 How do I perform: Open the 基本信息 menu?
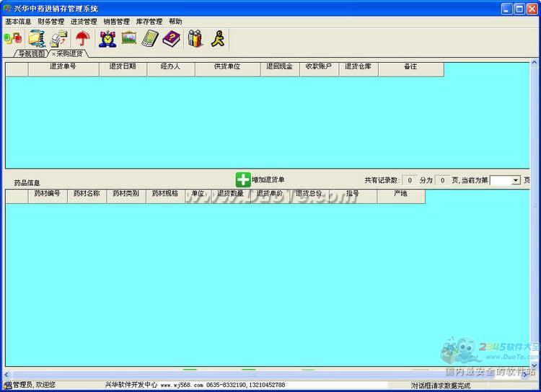pos(18,22)
